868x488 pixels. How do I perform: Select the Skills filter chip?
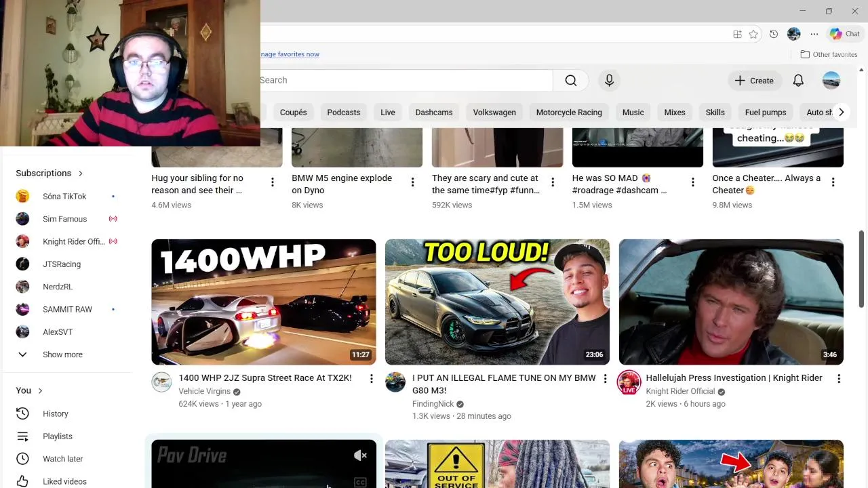pyautogui.click(x=715, y=113)
